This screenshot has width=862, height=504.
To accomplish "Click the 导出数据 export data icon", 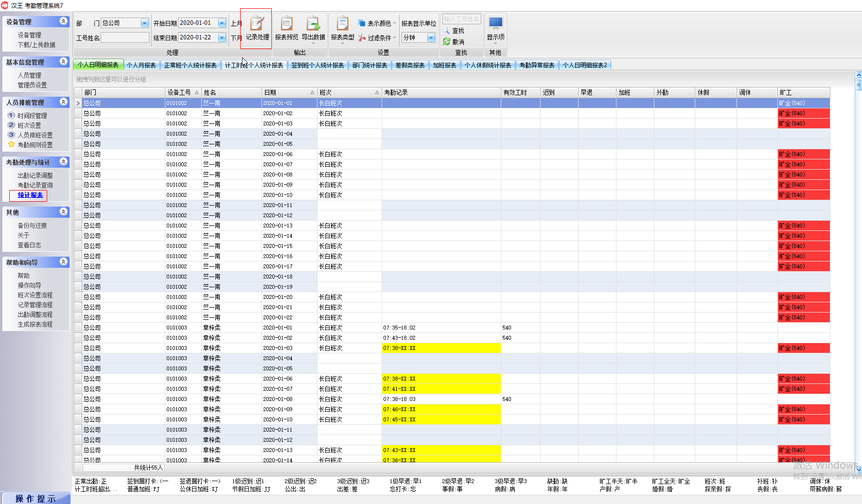I will (x=313, y=23).
